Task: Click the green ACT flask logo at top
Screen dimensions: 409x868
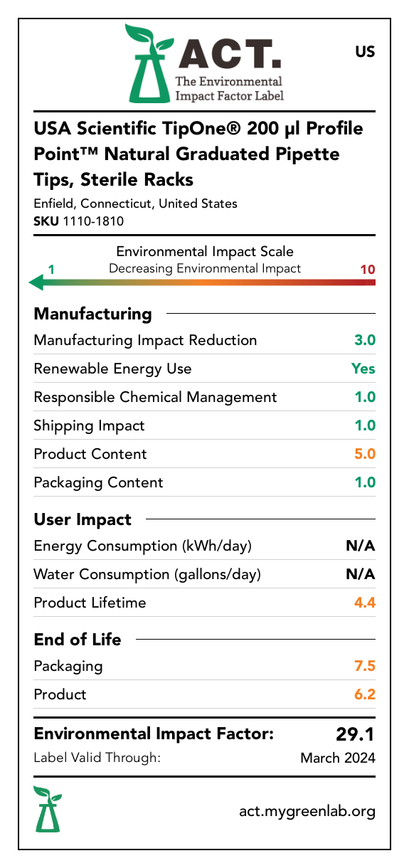Action: tap(148, 63)
